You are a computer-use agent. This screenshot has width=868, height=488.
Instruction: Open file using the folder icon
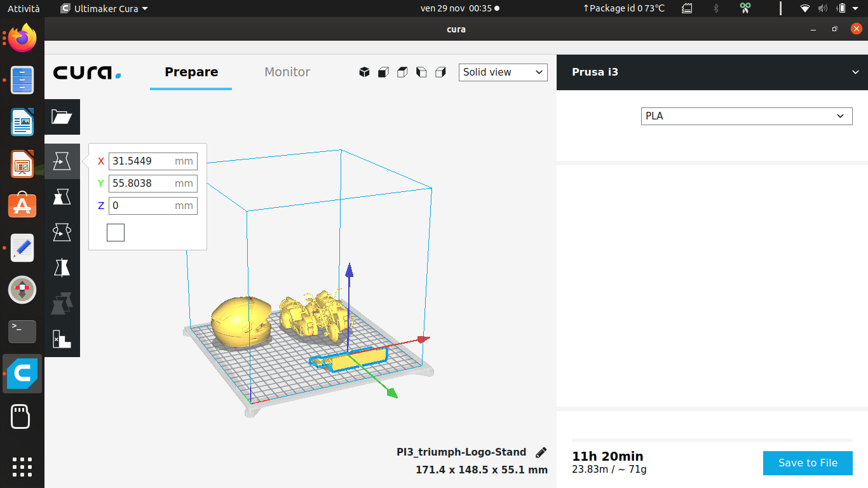click(62, 116)
